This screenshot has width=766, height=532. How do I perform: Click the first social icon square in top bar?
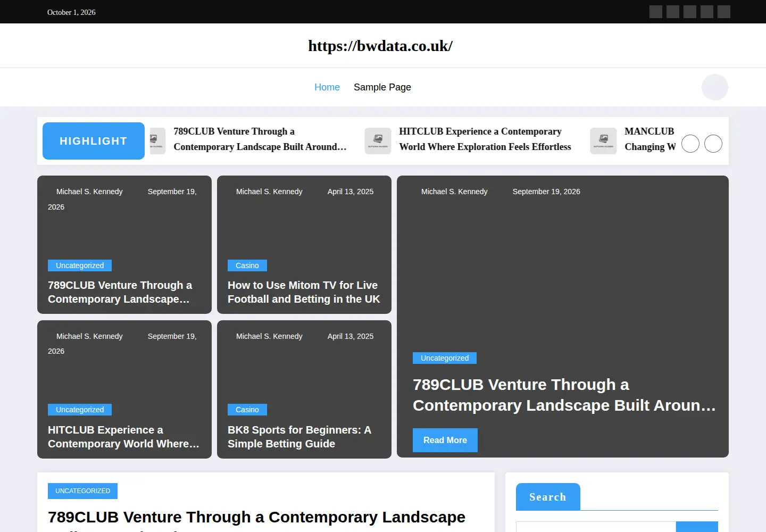(x=656, y=12)
